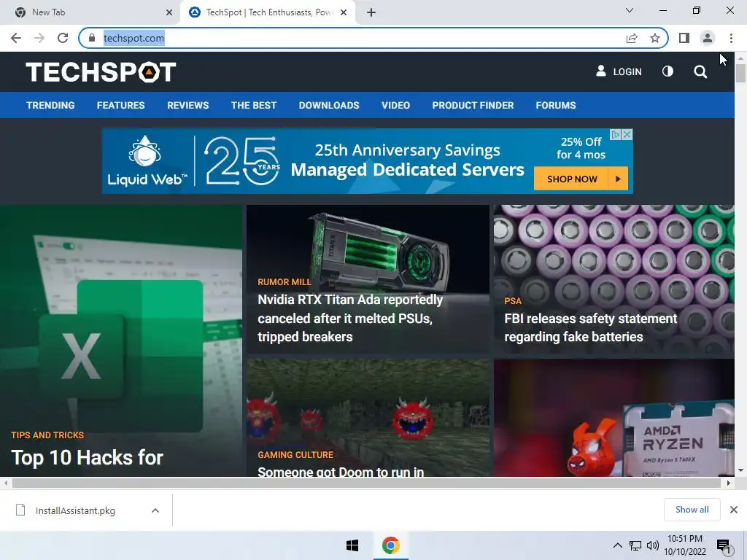Click the RUMOR MILL category label

285,282
